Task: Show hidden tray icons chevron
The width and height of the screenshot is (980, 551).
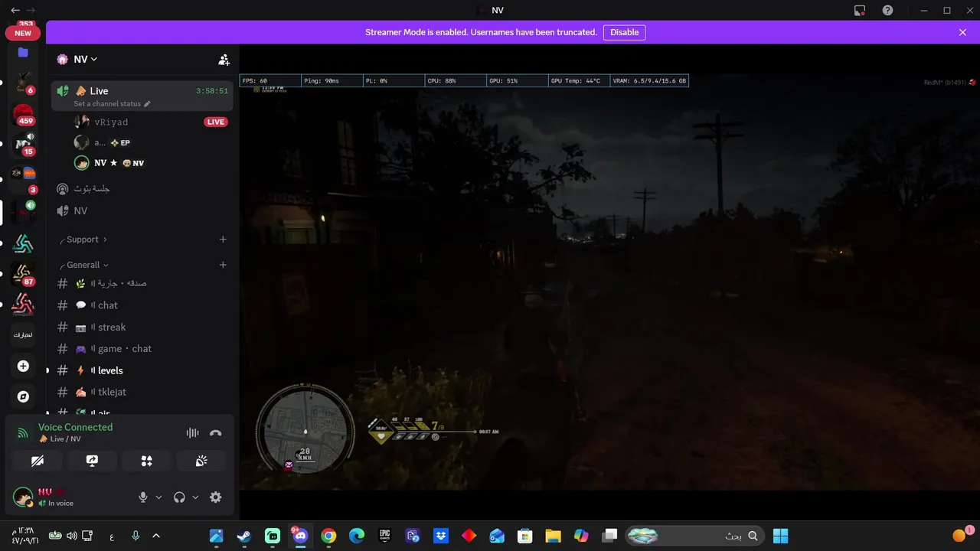Action: click(156, 536)
